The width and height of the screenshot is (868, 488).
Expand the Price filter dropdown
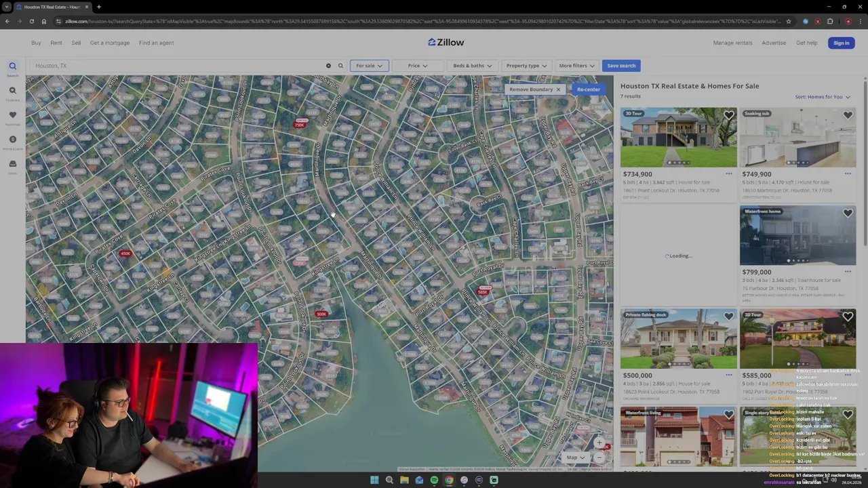(x=417, y=66)
